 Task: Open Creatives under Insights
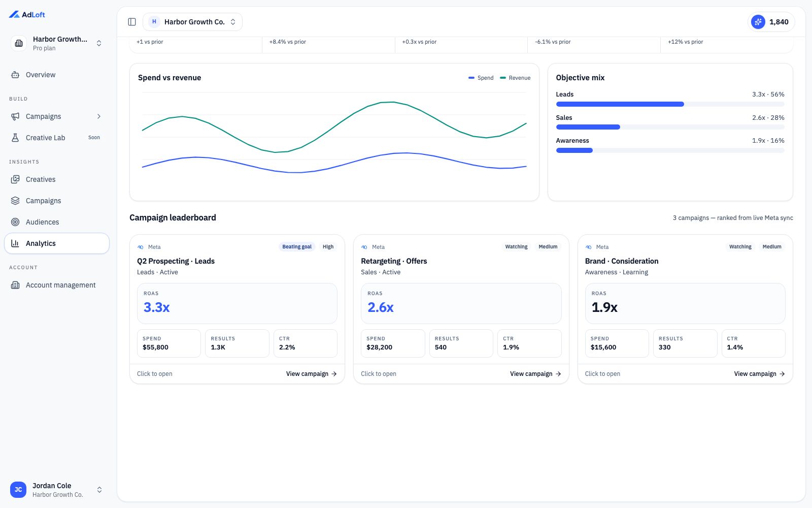coord(57,179)
